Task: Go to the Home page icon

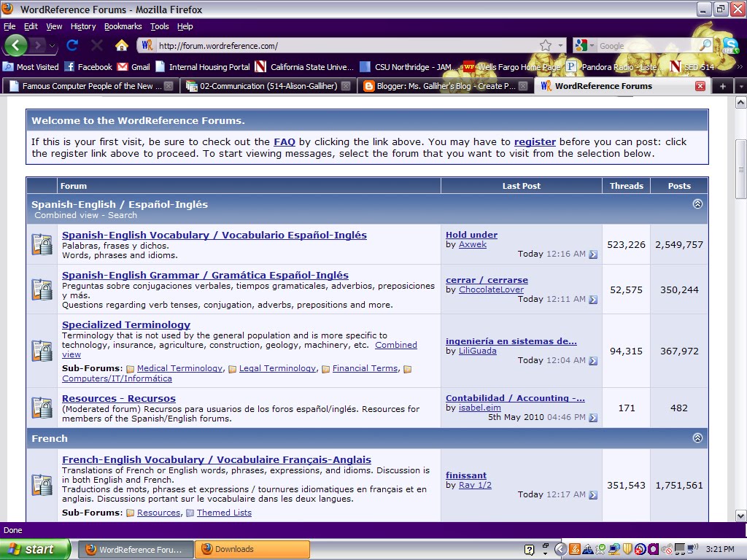Action: coord(122,46)
